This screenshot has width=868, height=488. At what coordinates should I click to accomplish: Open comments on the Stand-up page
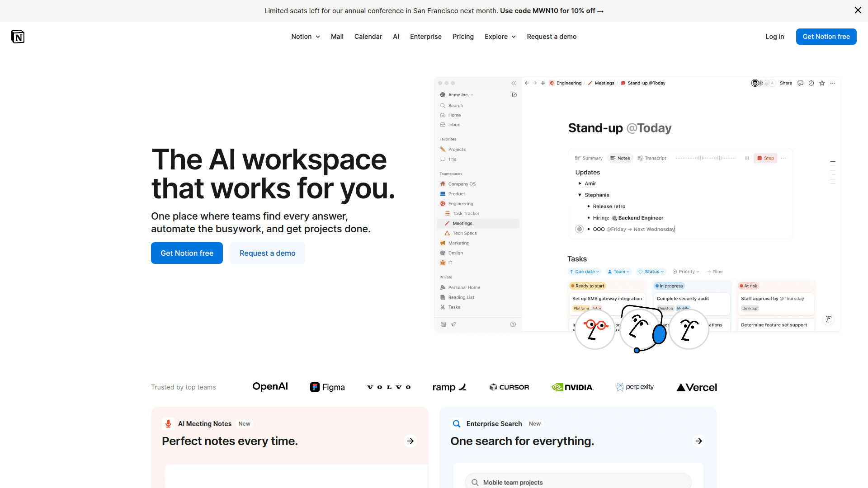(801, 83)
